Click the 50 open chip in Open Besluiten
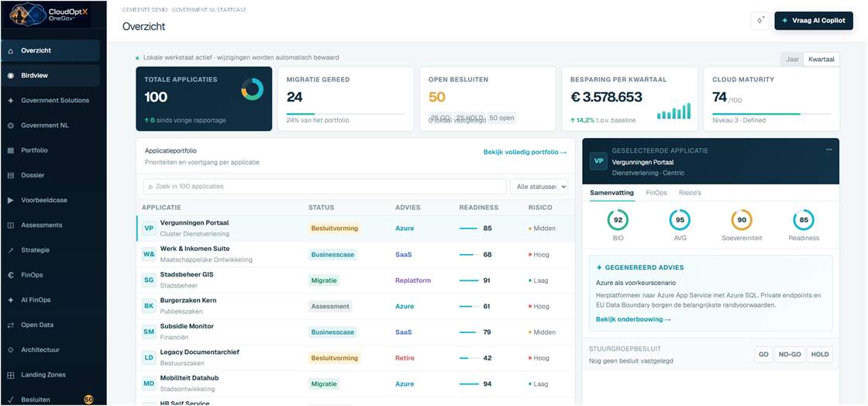Image resolution: width=868 pixels, height=406 pixels. (x=503, y=118)
